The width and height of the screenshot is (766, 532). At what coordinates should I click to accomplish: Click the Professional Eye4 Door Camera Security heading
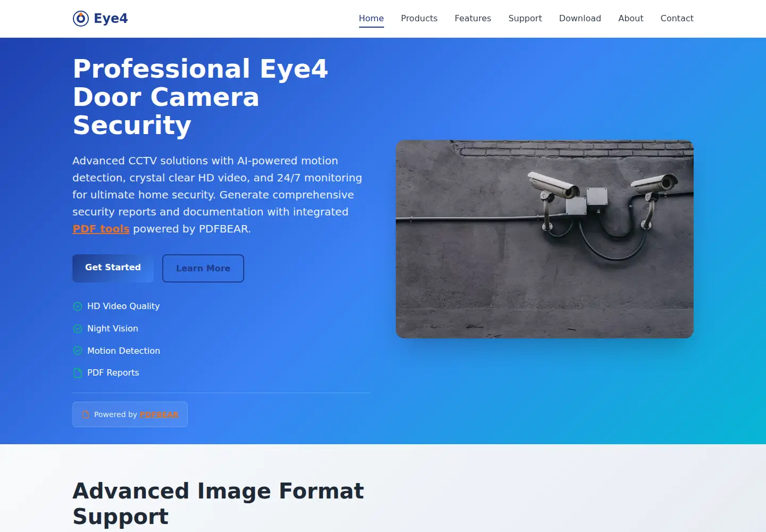coord(201,97)
